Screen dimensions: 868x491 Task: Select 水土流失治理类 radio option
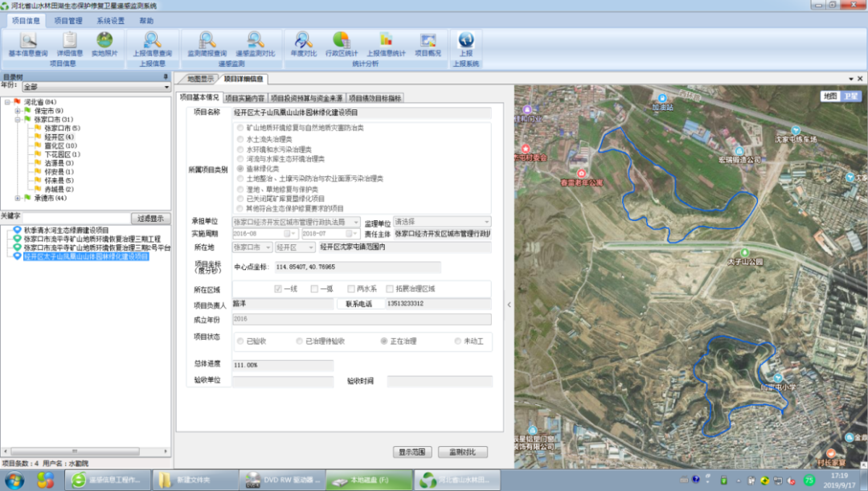coord(240,140)
